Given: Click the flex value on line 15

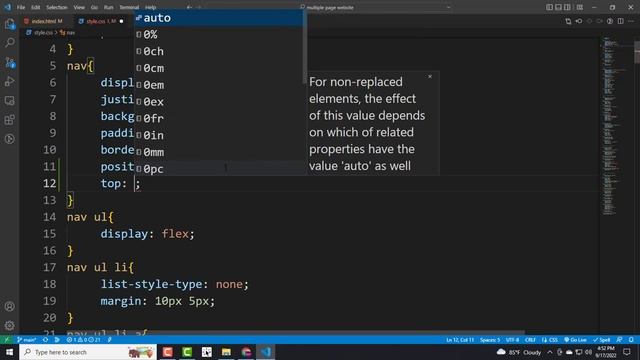Looking at the screenshot, I should tap(175, 234).
